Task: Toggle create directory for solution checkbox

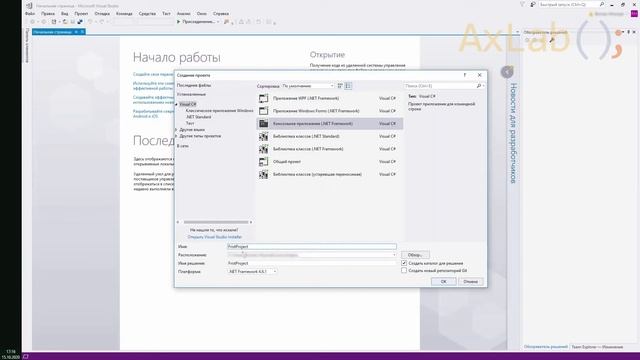Action: (404, 263)
